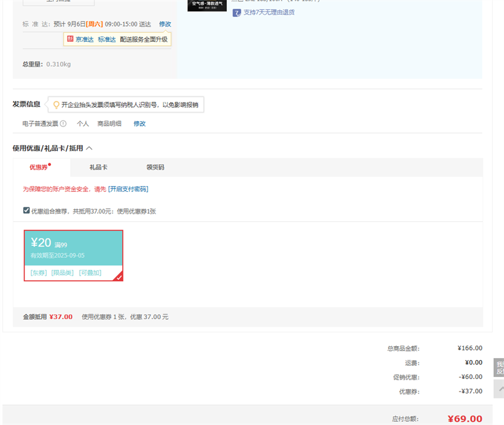Click the back-to-top arrow on right edge

[500, 389]
